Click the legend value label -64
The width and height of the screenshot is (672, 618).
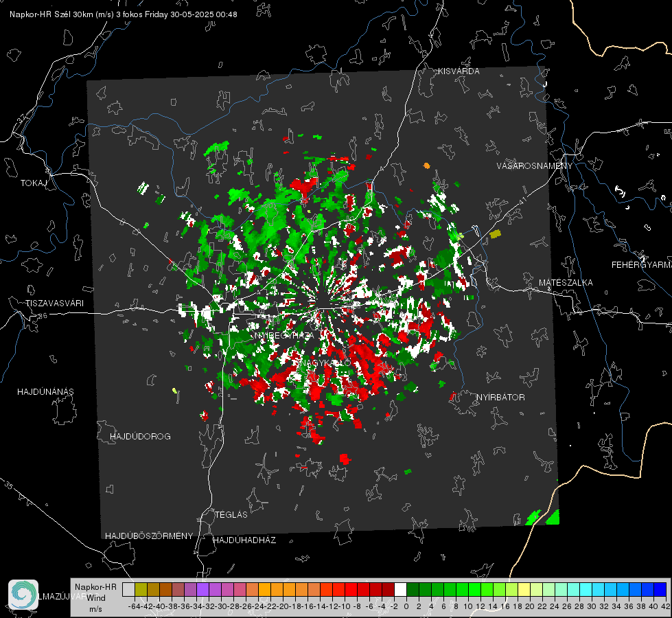click(134, 606)
